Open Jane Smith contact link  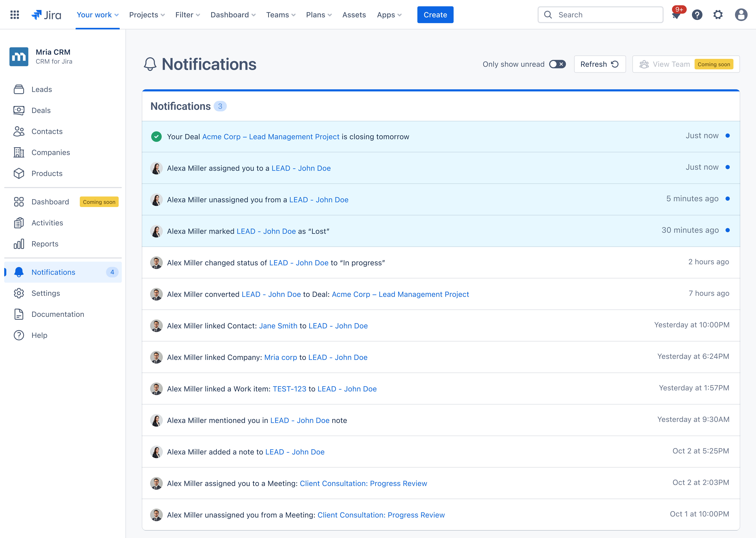278,326
